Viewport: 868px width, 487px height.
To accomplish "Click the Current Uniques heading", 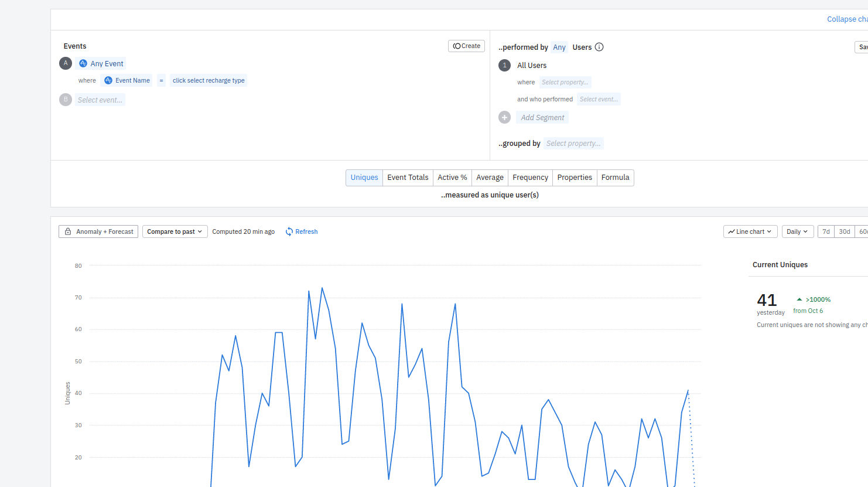I will (780, 265).
